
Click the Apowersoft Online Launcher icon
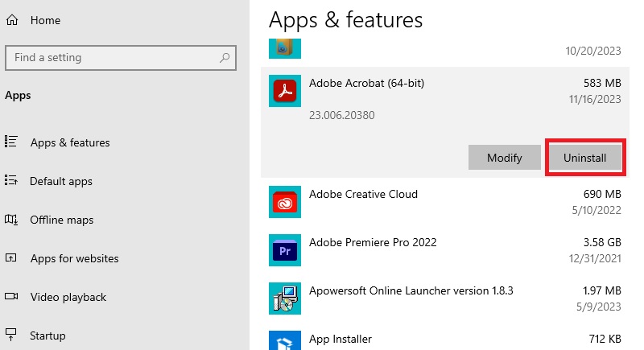click(x=285, y=299)
